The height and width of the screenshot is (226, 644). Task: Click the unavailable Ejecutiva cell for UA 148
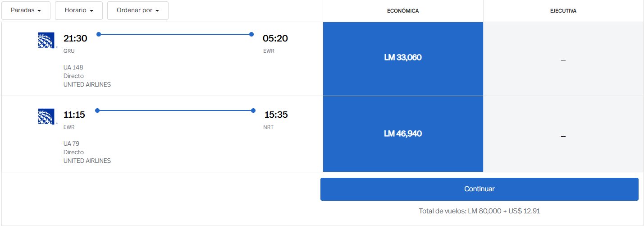pos(563,59)
